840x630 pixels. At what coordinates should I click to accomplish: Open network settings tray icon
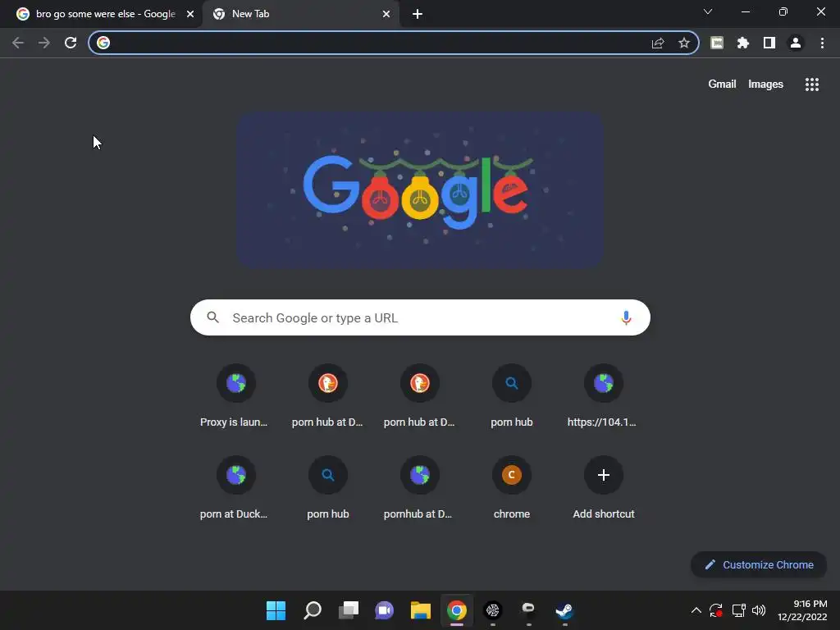coord(739,610)
